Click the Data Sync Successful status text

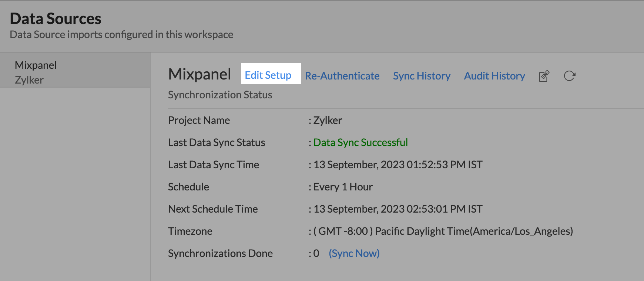click(x=360, y=142)
